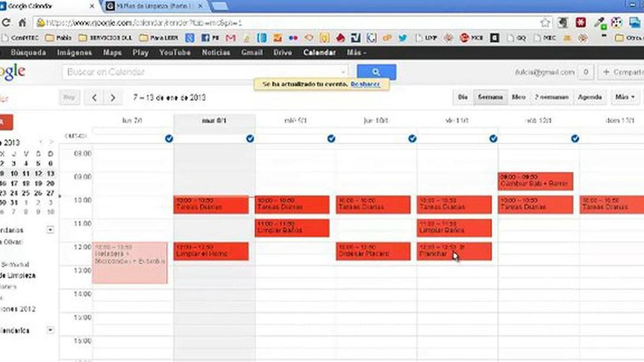Open next month in mini calendar
The width and height of the screenshot is (644, 362).
tap(51, 142)
